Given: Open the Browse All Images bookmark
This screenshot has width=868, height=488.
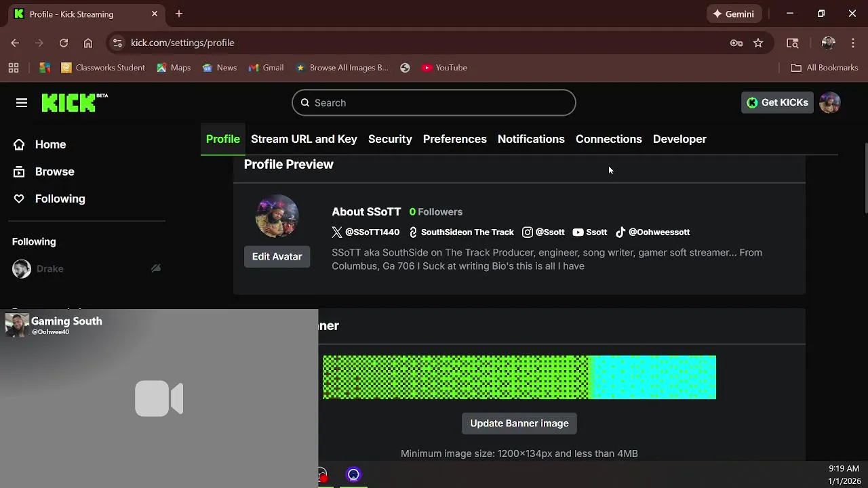Looking at the screenshot, I should pyautogui.click(x=342, y=68).
